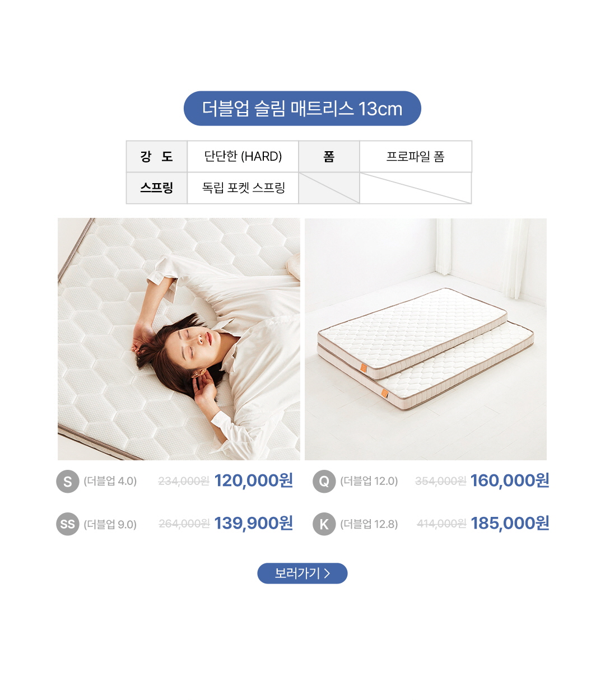Screen dimensions: 605x700
Task: Click the (더블업 4.0) label
Action: pyautogui.click(x=110, y=481)
